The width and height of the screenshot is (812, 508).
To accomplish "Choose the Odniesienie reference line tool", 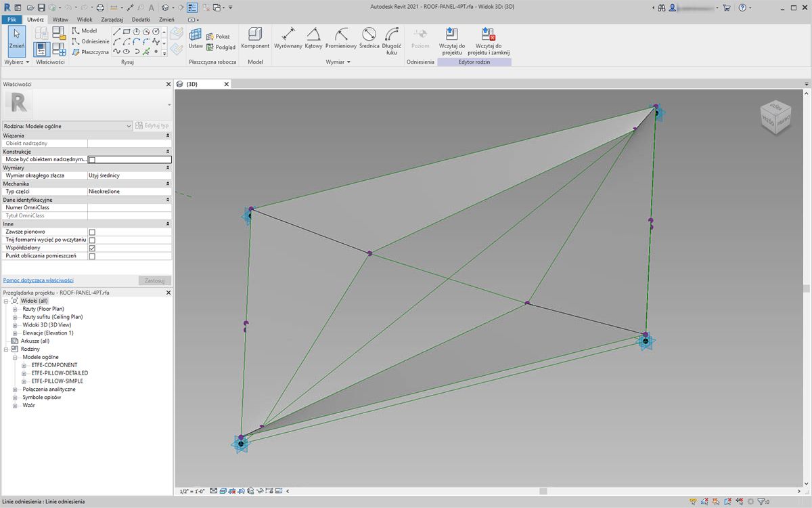I will click(x=91, y=41).
